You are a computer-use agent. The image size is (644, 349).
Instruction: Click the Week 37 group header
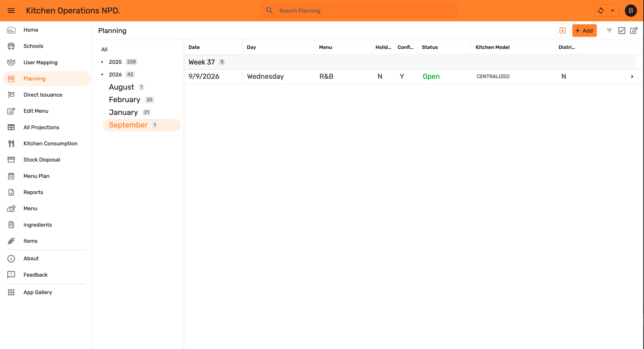[x=410, y=62]
